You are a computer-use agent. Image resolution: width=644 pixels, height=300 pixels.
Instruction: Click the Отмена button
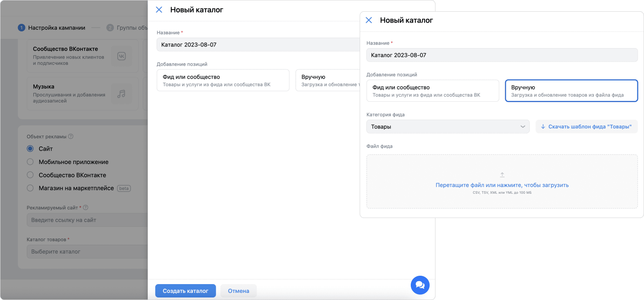point(238,291)
